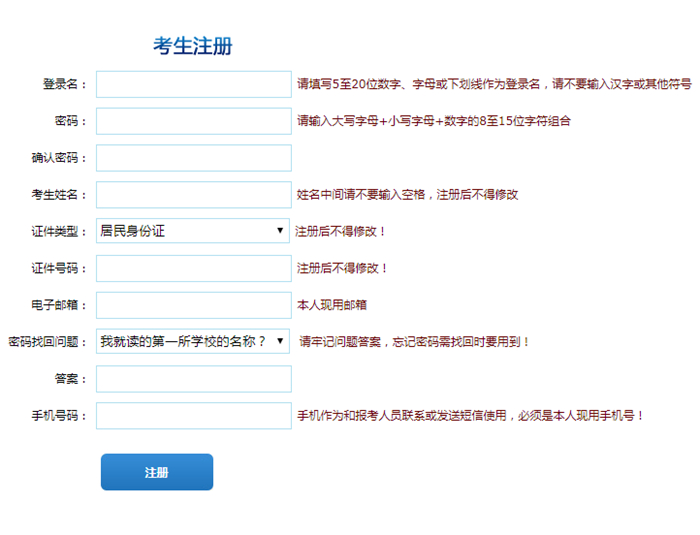Click the 考生注册 heading text
Viewport: 700px width, 535px height.
tap(193, 46)
